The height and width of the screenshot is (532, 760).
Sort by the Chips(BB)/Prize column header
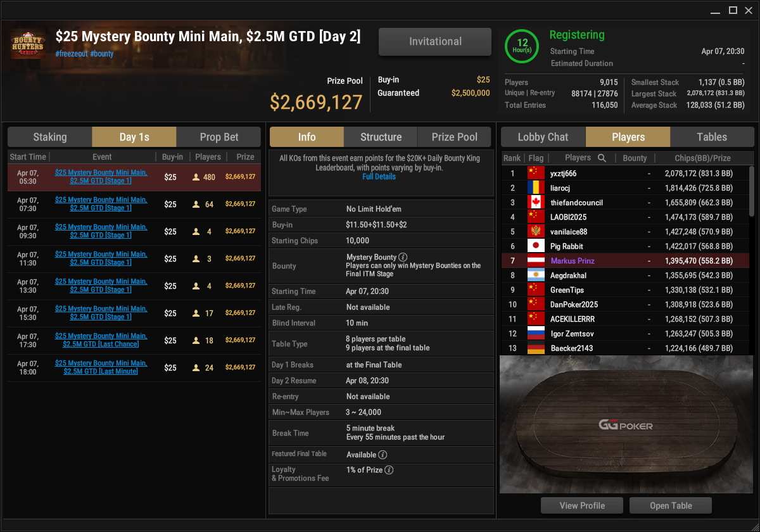pos(701,158)
